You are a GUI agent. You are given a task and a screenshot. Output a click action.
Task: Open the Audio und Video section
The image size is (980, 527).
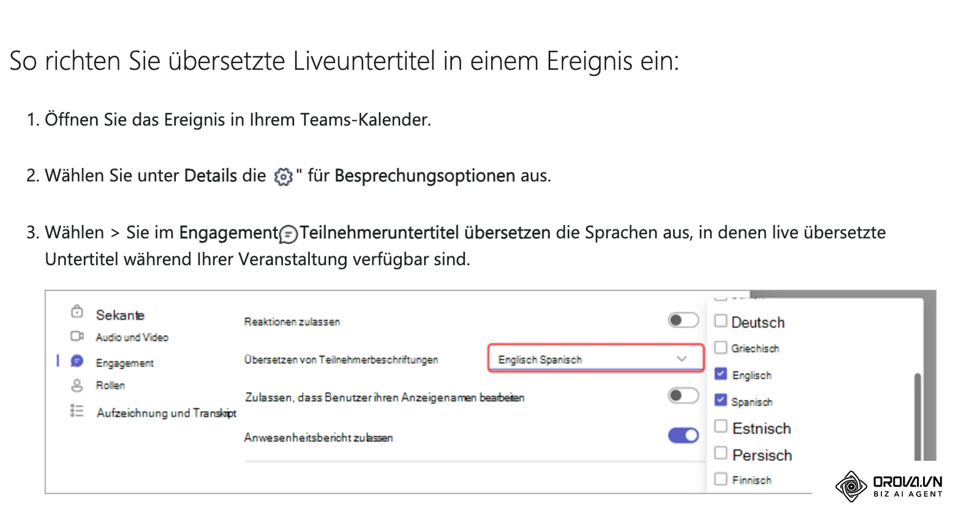[x=132, y=338]
